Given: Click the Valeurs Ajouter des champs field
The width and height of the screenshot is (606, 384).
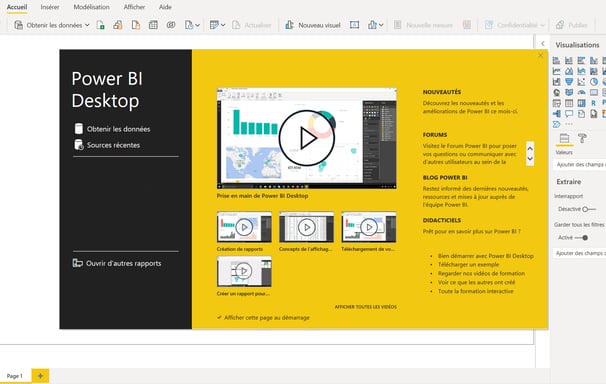Looking at the screenshot, I should [580, 165].
